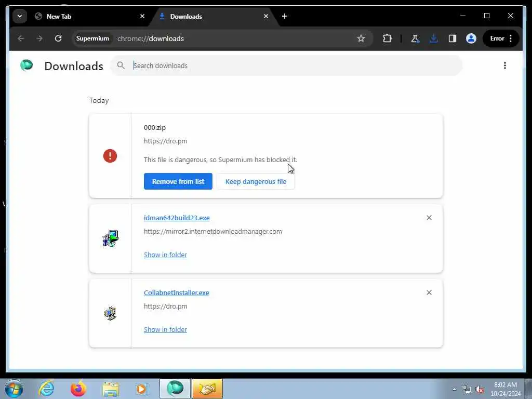This screenshot has width=532, height=399.
Task: Remove CollabnetInstaller.exe entry with X
Action: point(429,292)
